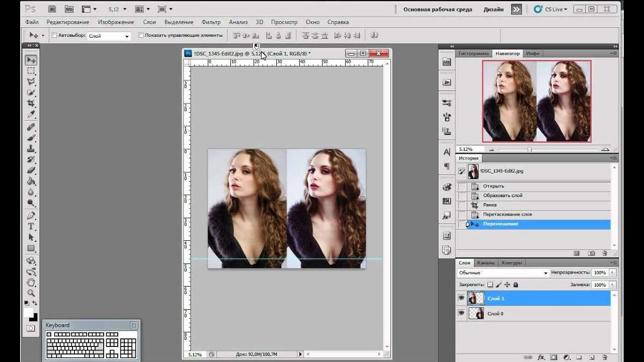The height and width of the screenshot is (362, 644).
Task: Select the Rectangle shape tool
Action: point(31,248)
